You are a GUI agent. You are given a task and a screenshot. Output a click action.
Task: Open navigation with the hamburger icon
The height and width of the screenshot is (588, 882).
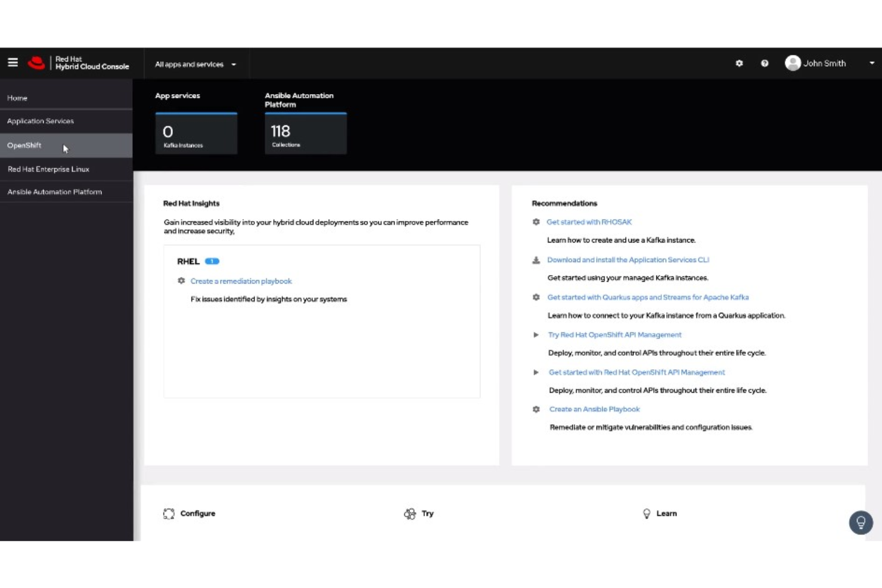click(x=13, y=62)
